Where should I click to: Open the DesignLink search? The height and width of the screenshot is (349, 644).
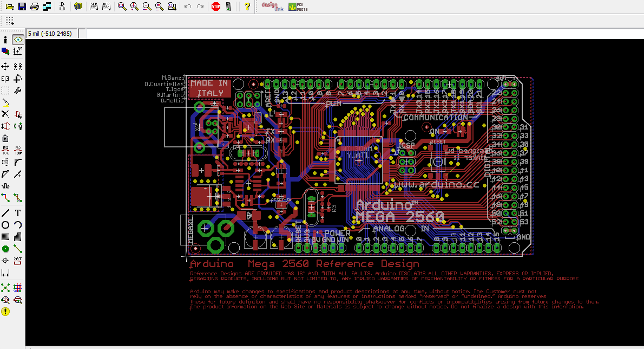tap(272, 6)
